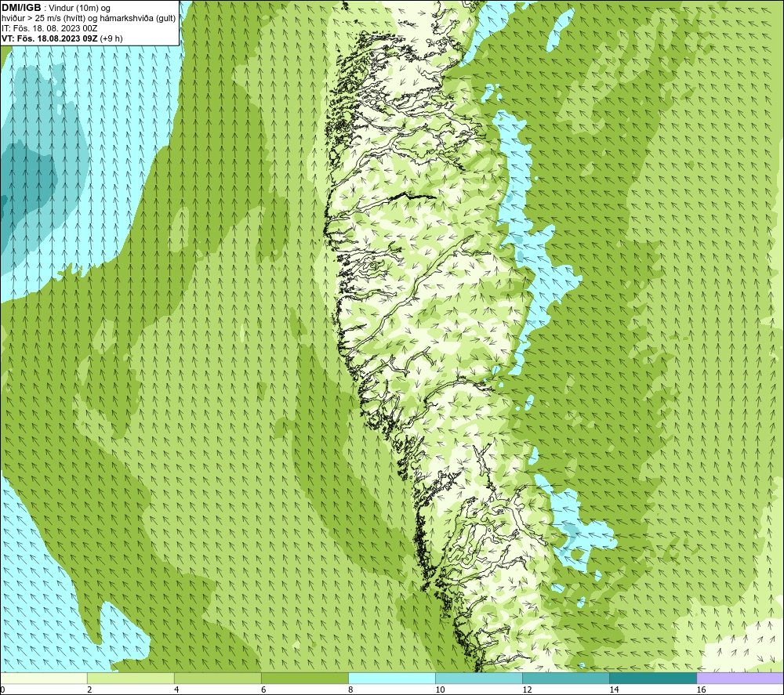Click the legend value '4'
The width and height of the screenshot is (784, 695).
pyautogui.click(x=176, y=690)
